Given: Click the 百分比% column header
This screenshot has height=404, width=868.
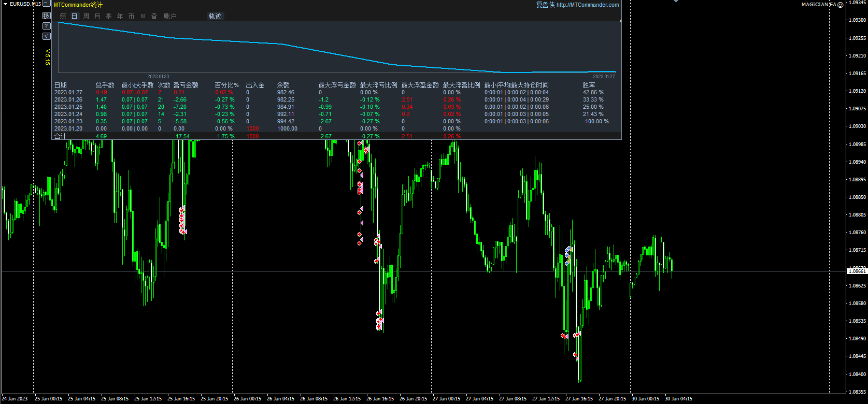Looking at the screenshot, I should pyautogui.click(x=227, y=85).
